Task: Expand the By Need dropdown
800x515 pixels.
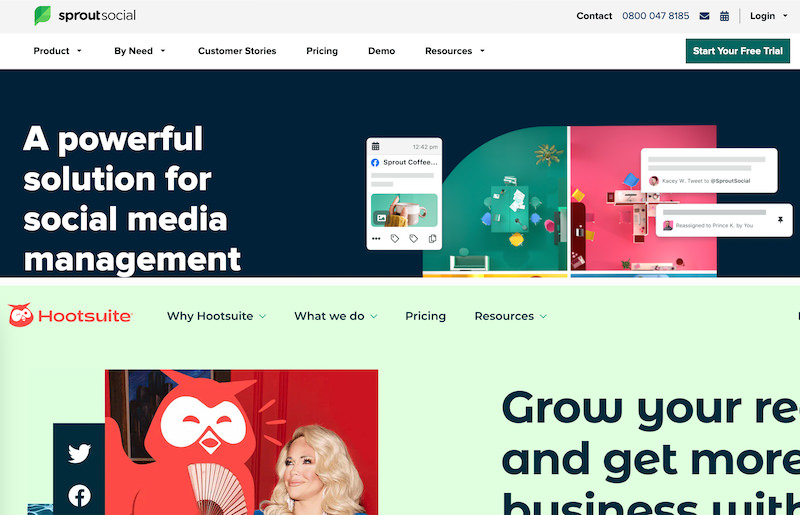Action: click(139, 51)
